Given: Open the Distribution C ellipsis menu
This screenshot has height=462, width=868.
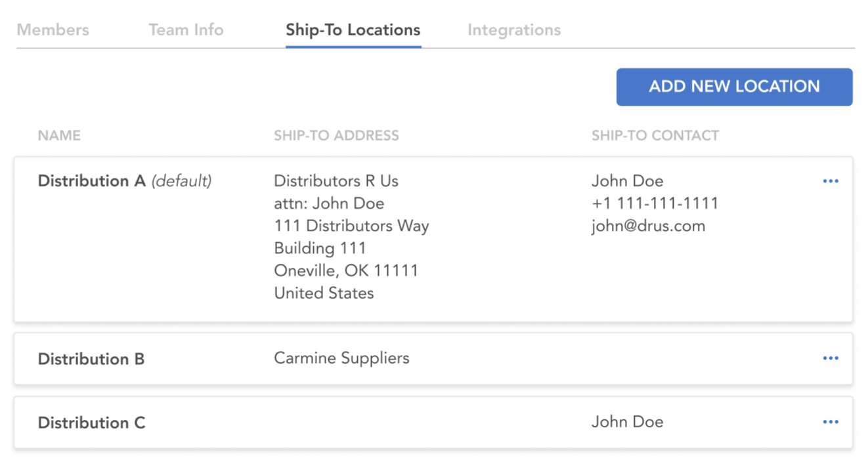Looking at the screenshot, I should tap(831, 422).
